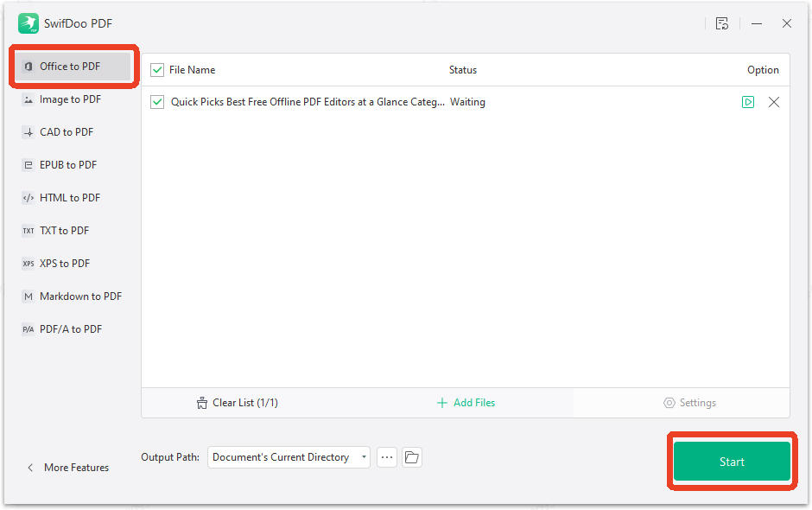Screen dimensions: 812x510
Task: Click the green Start button
Action: click(x=732, y=462)
